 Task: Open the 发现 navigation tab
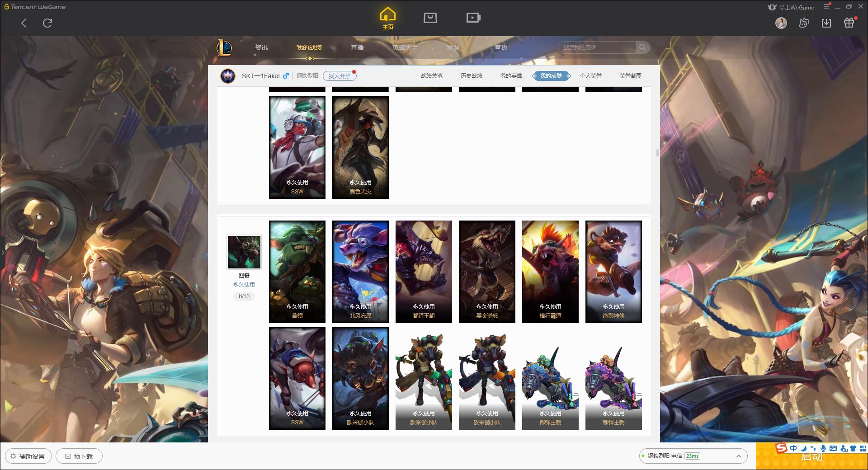453,47
